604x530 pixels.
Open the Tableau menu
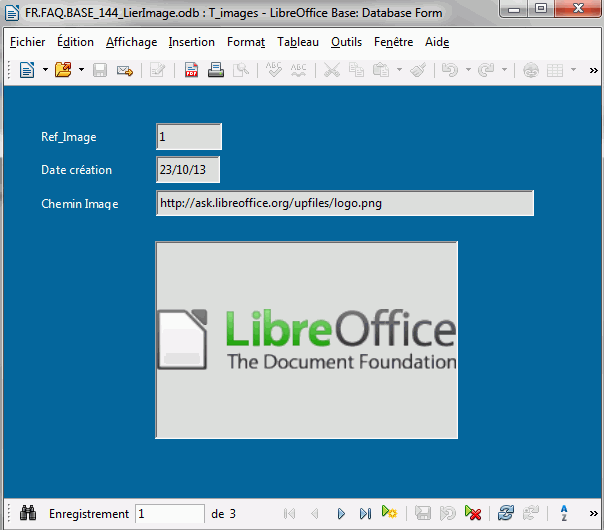point(298,42)
